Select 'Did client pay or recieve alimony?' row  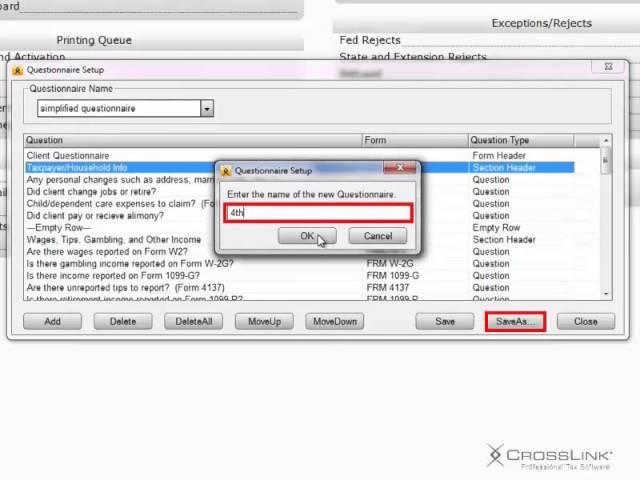[x=300, y=216]
